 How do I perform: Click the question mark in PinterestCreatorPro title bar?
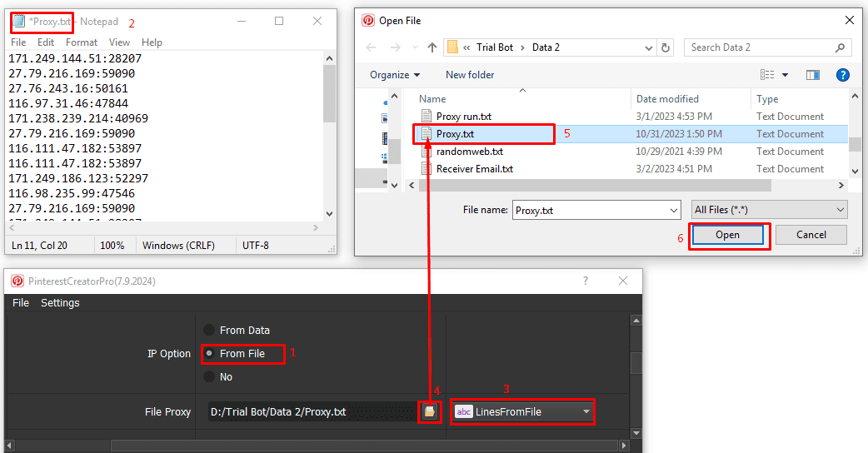coord(585,281)
